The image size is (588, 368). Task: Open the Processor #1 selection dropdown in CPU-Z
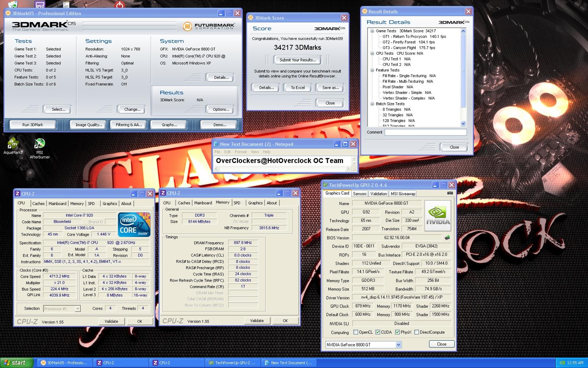(78, 309)
